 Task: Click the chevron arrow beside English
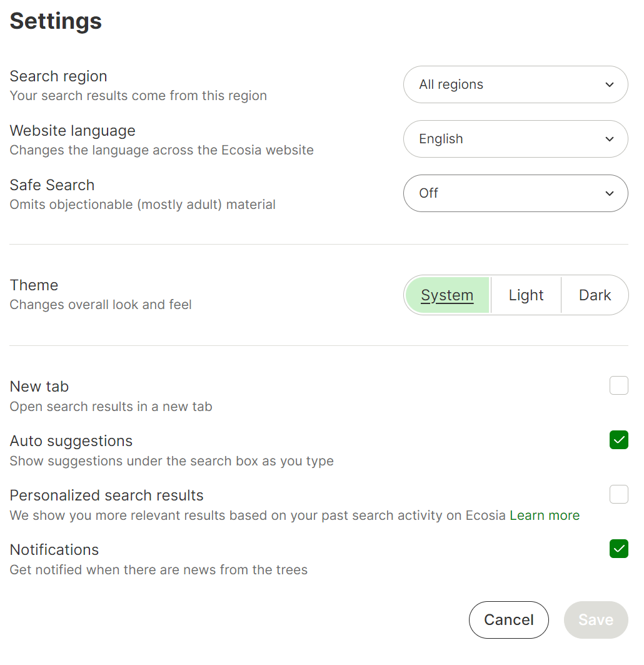pyautogui.click(x=610, y=140)
